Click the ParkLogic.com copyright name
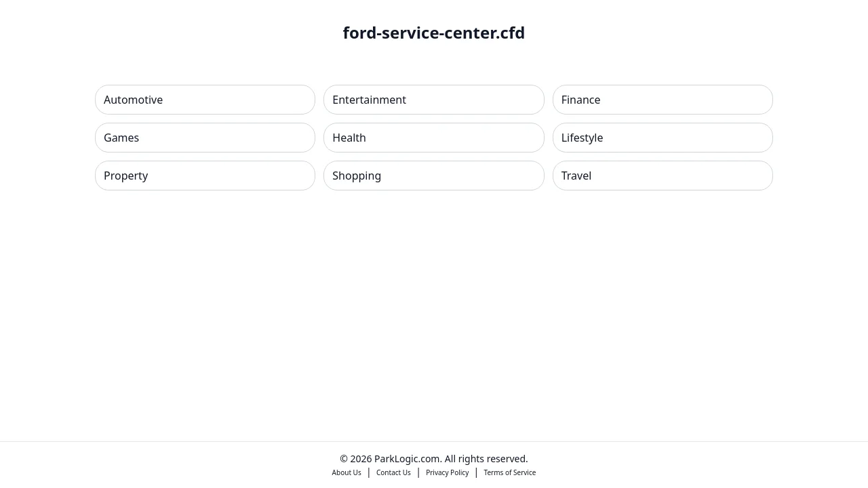Image resolution: width=868 pixels, height=488 pixels. tap(407, 459)
